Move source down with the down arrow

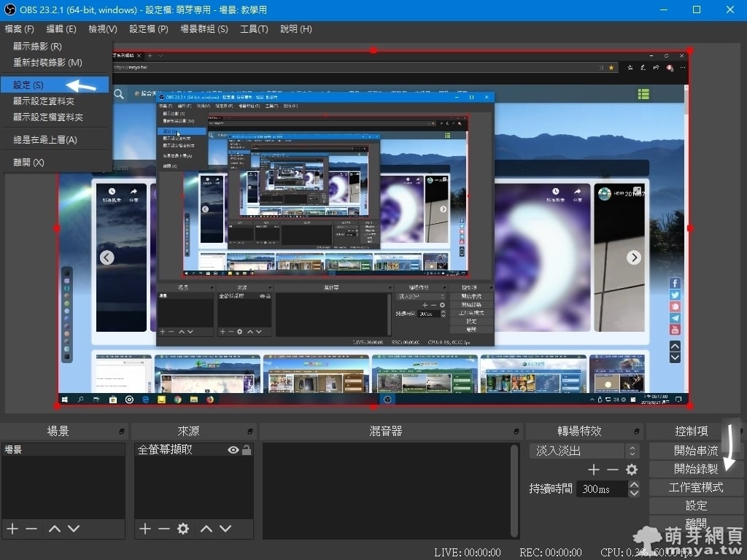tap(225, 529)
